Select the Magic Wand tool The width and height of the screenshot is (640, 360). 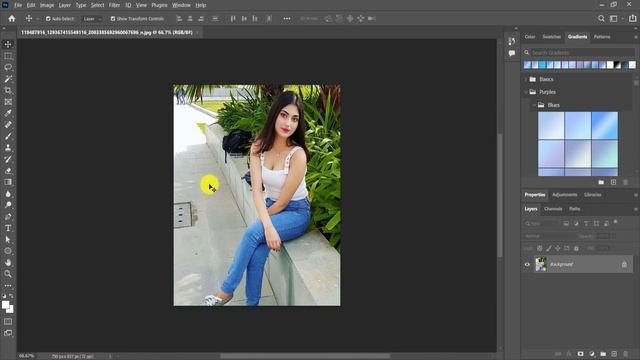pos(8,79)
